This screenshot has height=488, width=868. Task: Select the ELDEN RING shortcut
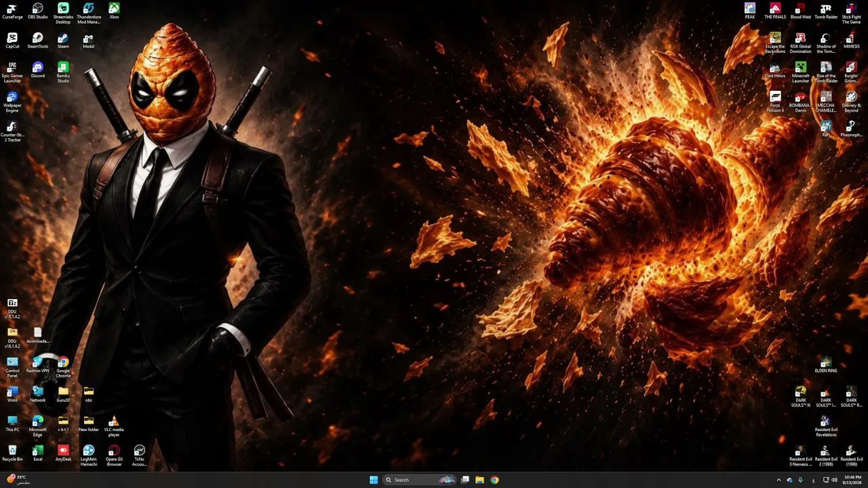[x=826, y=365]
